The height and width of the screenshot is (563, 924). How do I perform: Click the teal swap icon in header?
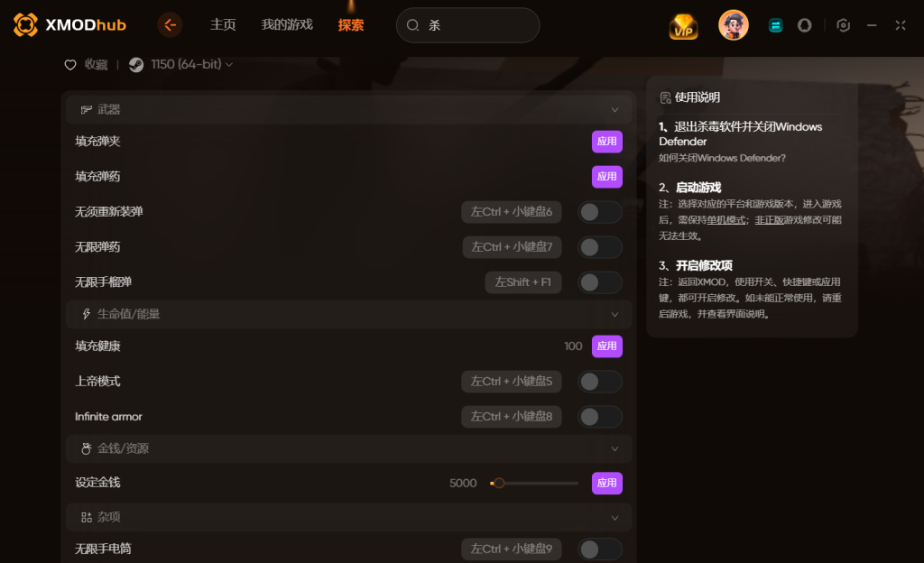coord(775,25)
